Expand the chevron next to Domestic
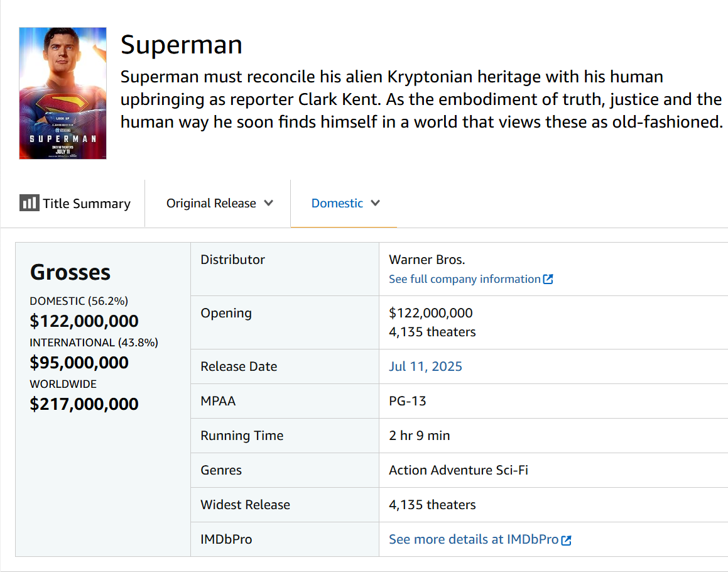The height and width of the screenshot is (572, 728). [x=376, y=203]
